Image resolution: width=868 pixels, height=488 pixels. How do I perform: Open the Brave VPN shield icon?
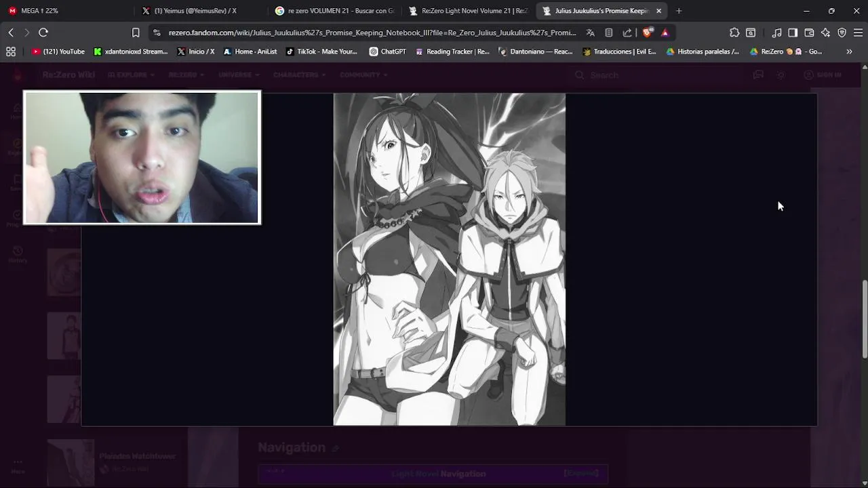click(x=842, y=33)
